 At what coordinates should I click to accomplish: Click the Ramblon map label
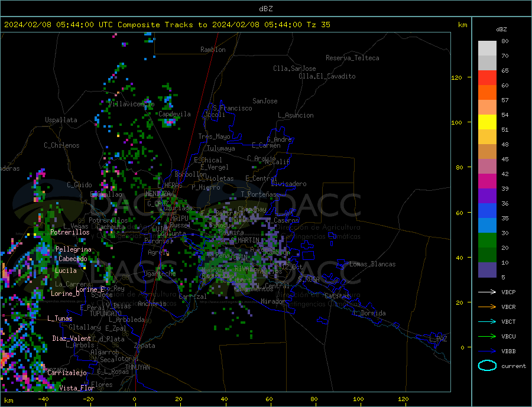[213, 50]
